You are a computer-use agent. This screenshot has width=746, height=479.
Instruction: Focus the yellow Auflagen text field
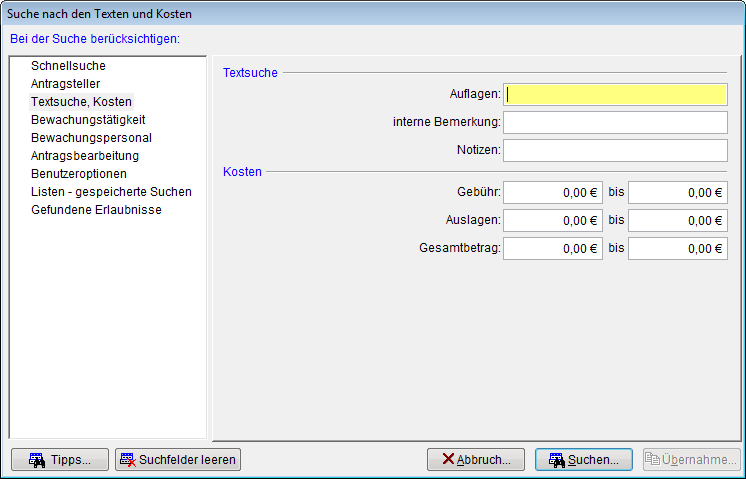coord(615,95)
